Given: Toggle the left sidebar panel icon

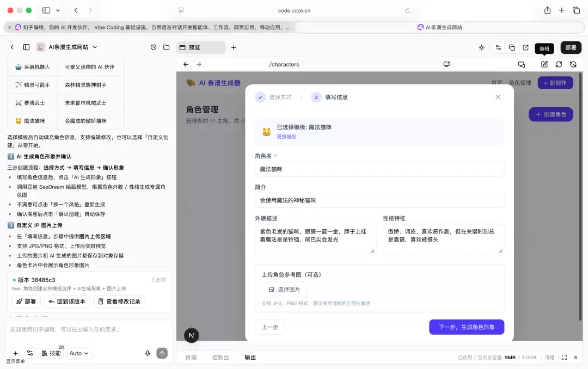Looking at the screenshot, I should tap(26, 47).
